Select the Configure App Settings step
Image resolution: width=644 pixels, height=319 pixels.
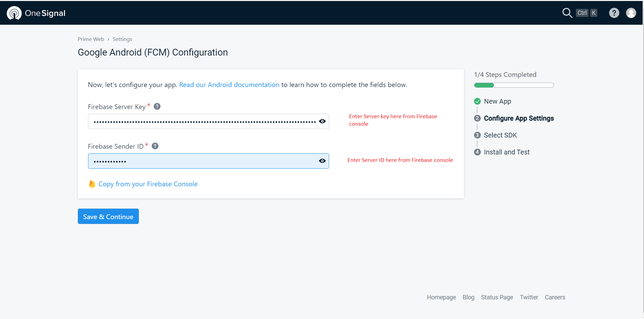[518, 118]
